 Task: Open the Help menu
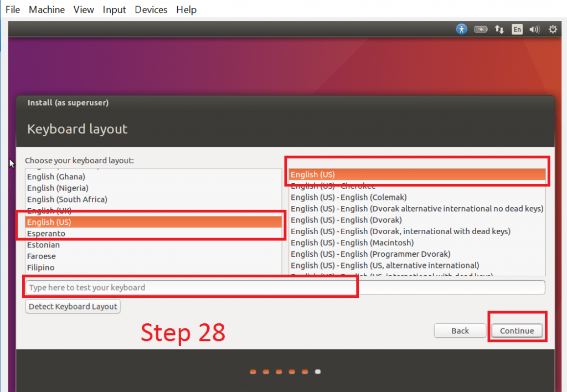click(x=186, y=9)
